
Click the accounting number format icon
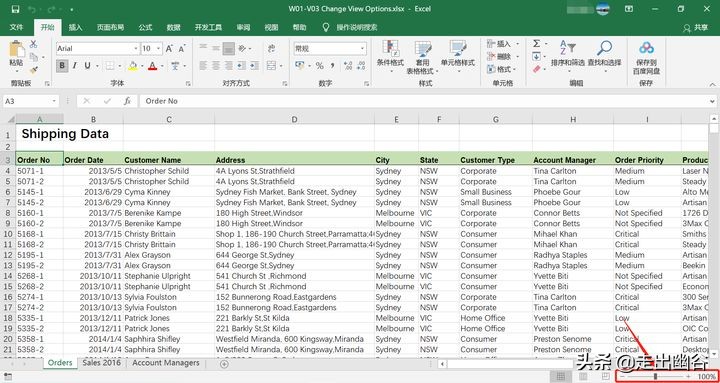300,66
